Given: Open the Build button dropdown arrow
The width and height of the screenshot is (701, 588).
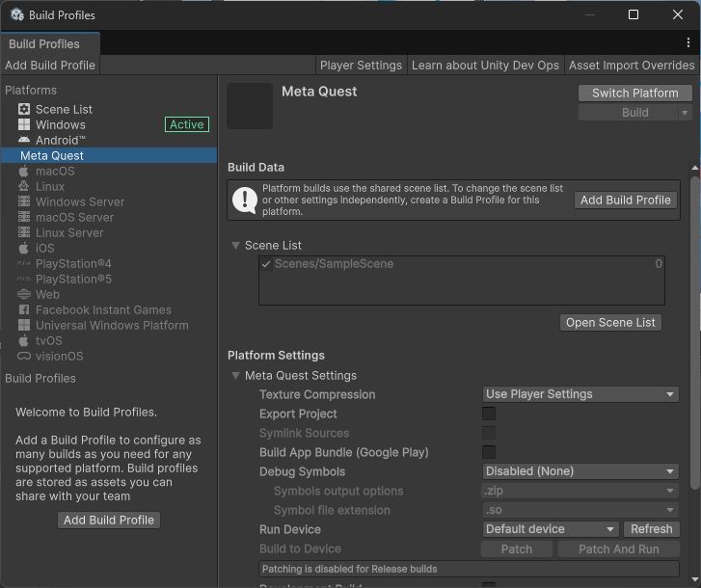Looking at the screenshot, I should [685, 113].
